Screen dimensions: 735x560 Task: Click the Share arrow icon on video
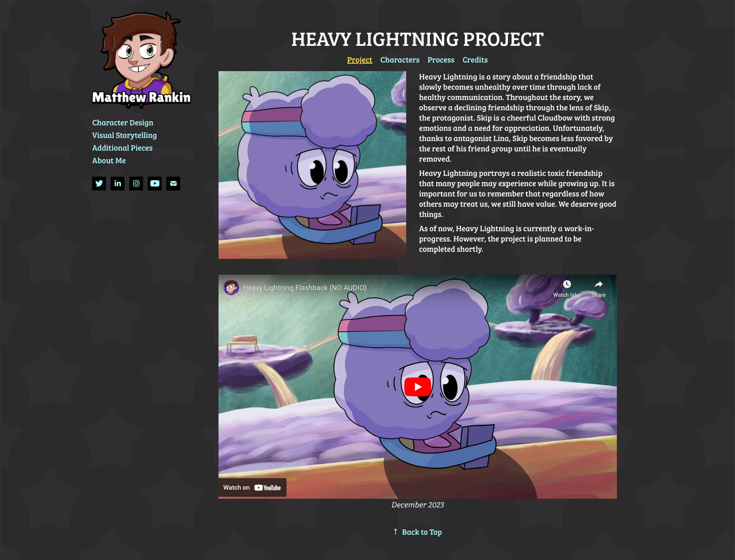[598, 284]
